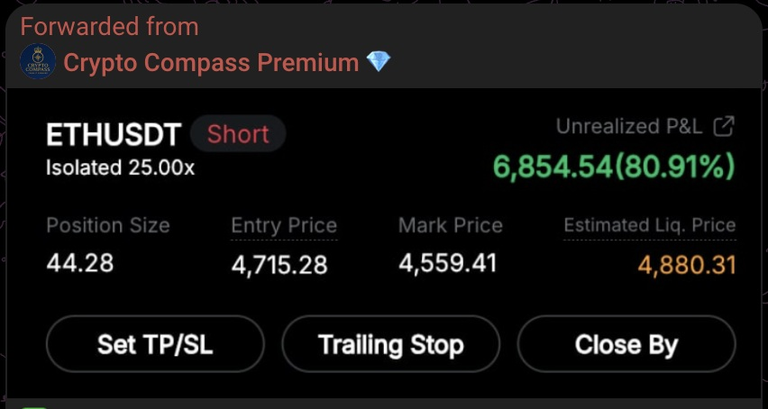Open the Trailing Stop button
Viewport: 768px width, 409px height.
coord(390,344)
